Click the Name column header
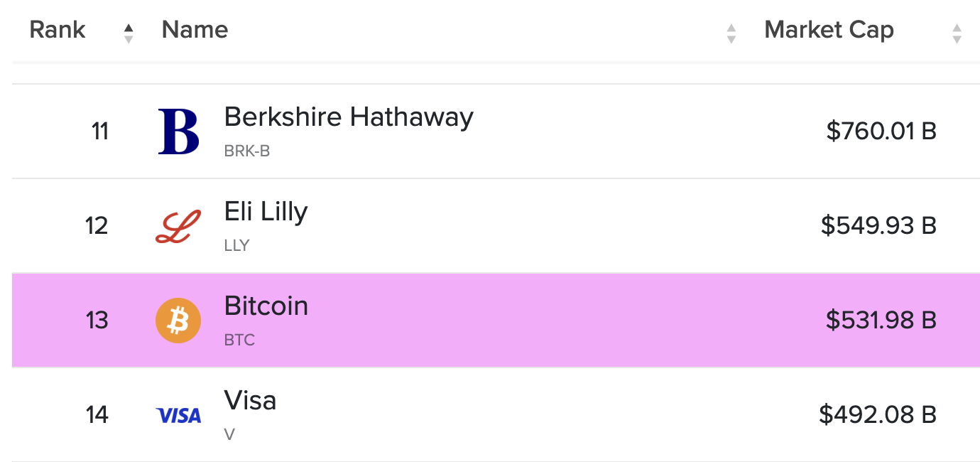Image resolution: width=980 pixels, height=462 pixels. tap(195, 30)
